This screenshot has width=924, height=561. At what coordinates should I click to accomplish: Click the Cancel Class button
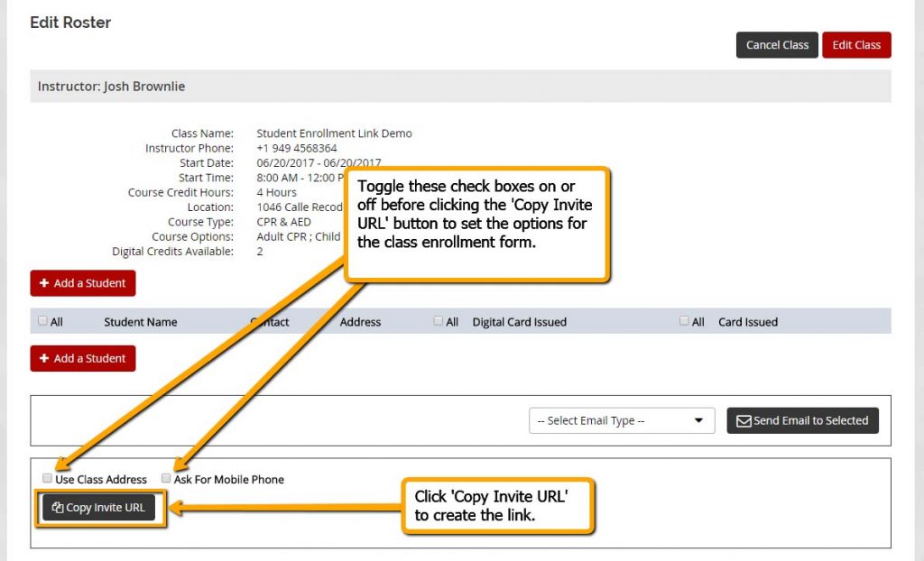(x=777, y=45)
